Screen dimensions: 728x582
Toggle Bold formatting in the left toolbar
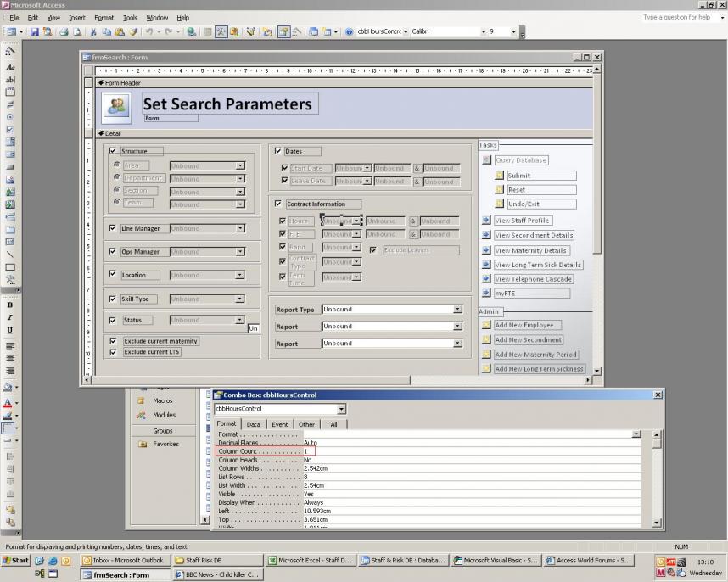10,304
